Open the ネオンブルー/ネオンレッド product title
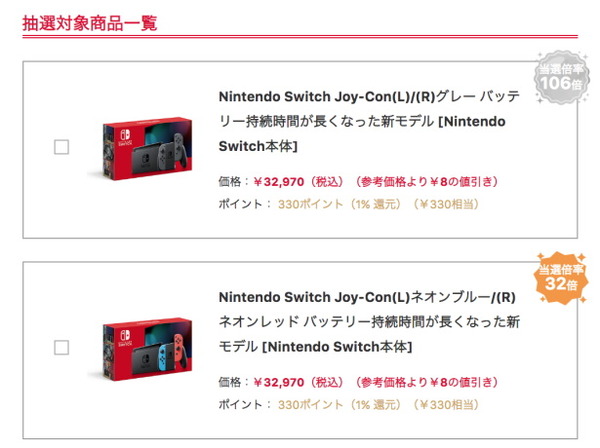 pos(369,322)
